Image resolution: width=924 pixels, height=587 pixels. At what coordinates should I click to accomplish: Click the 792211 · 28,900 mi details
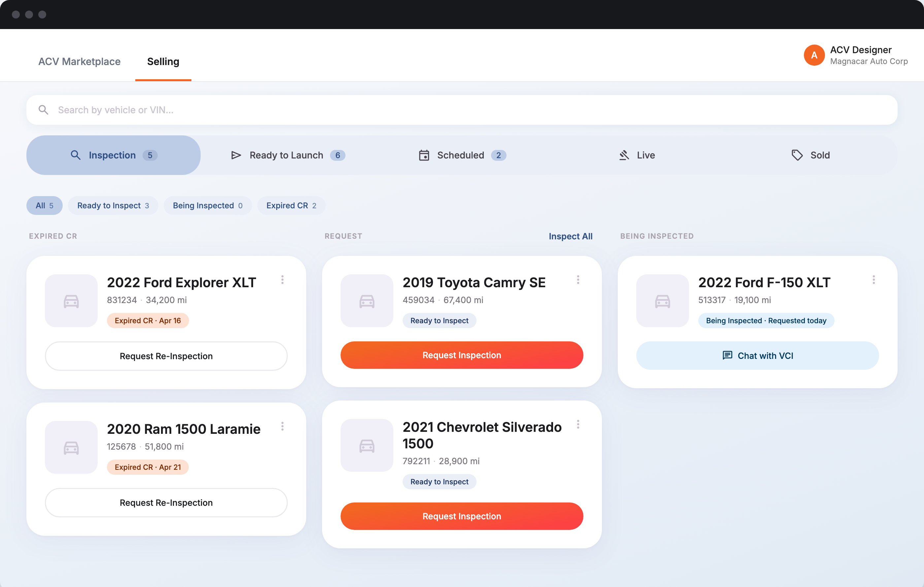point(441,461)
